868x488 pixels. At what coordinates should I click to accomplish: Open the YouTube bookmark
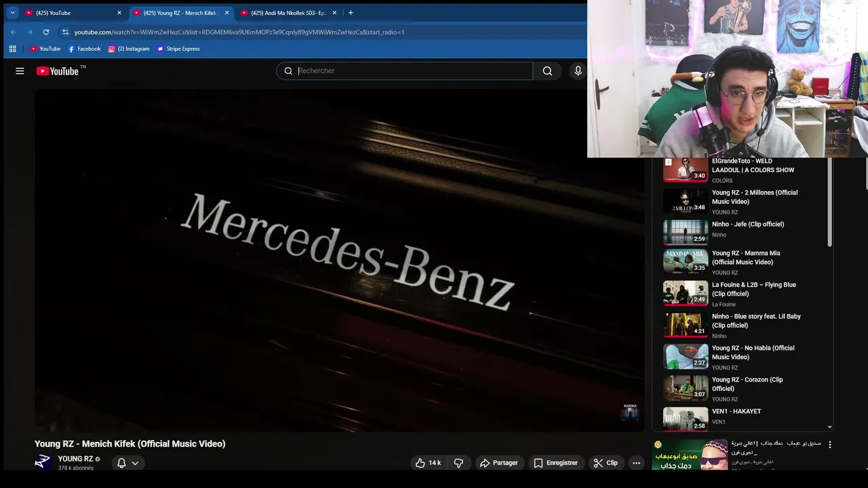point(45,49)
